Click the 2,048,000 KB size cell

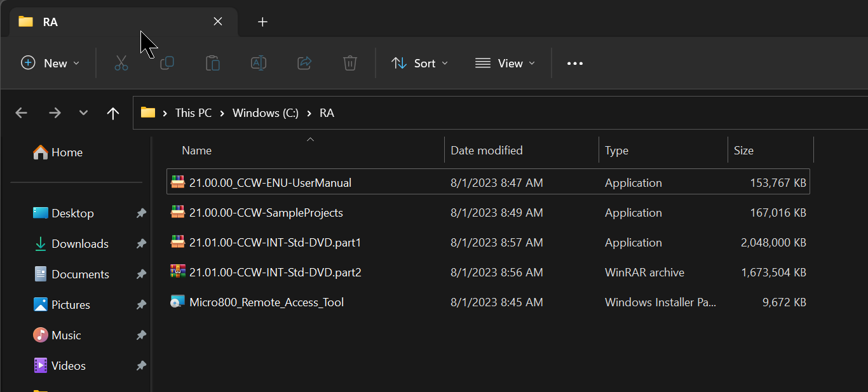click(x=773, y=242)
